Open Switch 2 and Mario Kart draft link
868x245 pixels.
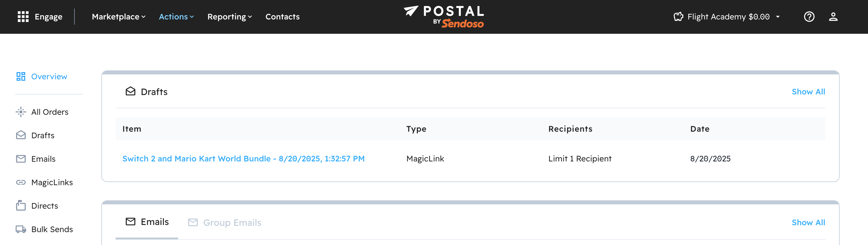click(243, 159)
